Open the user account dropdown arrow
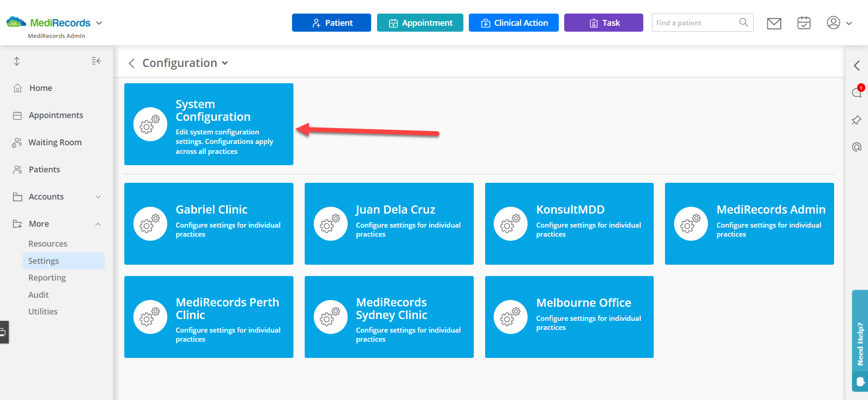 (849, 24)
